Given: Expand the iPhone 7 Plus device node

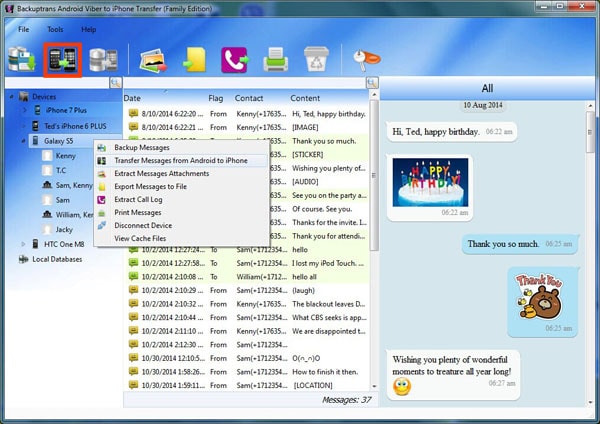Looking at the screenshot, I should [24, 112].
